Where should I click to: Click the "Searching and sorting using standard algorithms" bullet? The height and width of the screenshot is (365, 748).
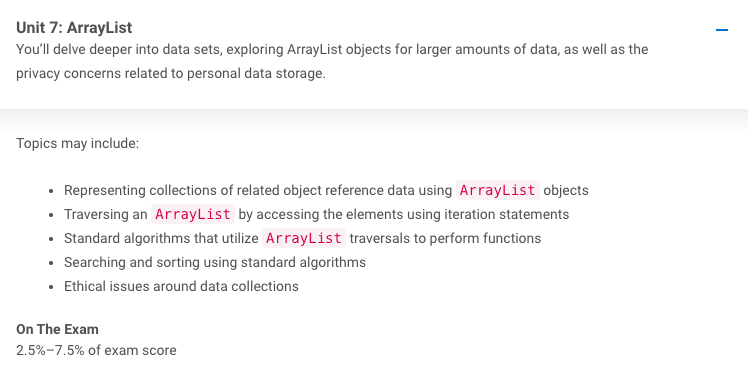coord(215,262)
